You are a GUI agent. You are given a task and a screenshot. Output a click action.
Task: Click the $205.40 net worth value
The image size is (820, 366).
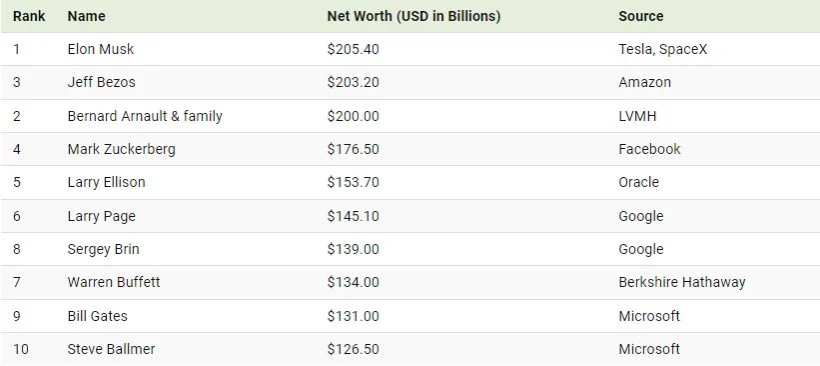click(353, 49)
